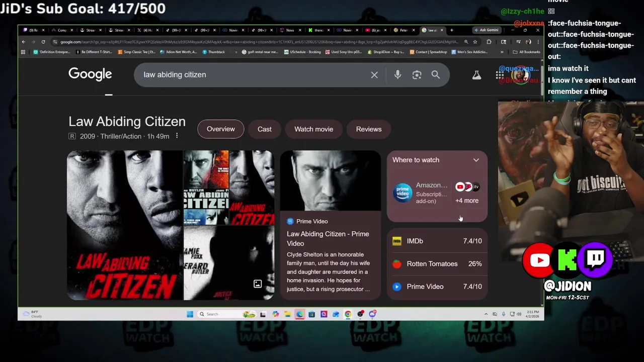Go back with the browser back arrow
The height and width of the screenshot is (362, 644).
(x=24, y=42)
